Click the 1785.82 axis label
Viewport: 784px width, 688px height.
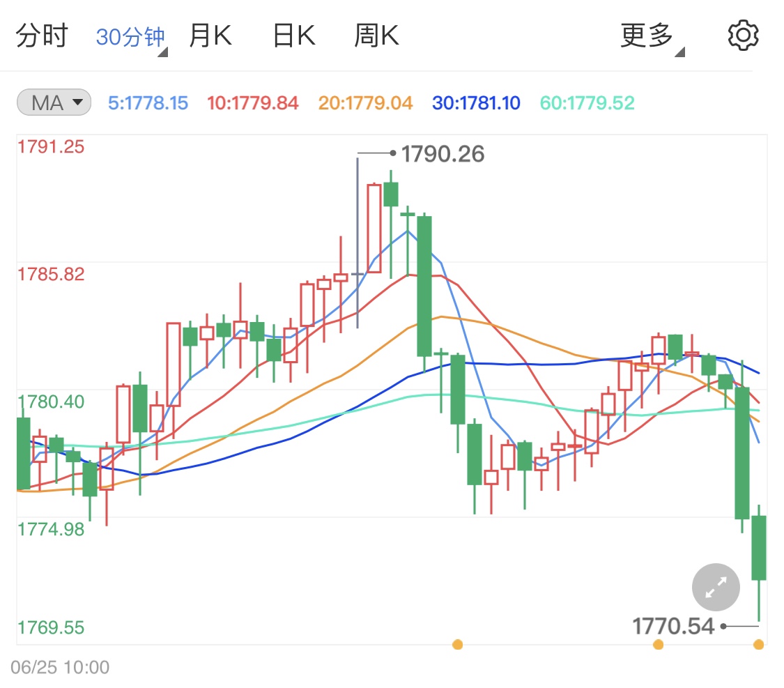pos(51,274)
